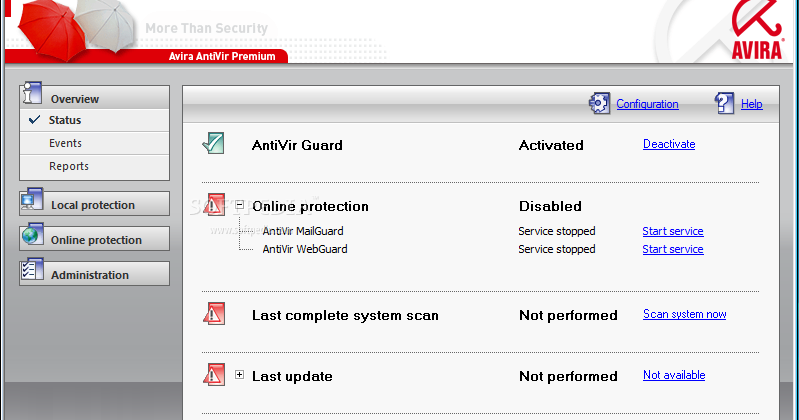Click the red warning icon beside Last update

tap(214, 374)
